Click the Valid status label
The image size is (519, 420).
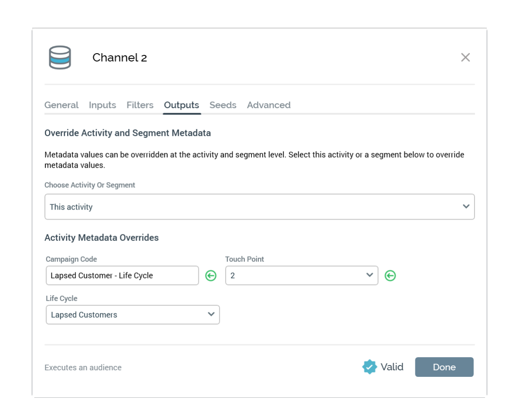click(392, 367)
